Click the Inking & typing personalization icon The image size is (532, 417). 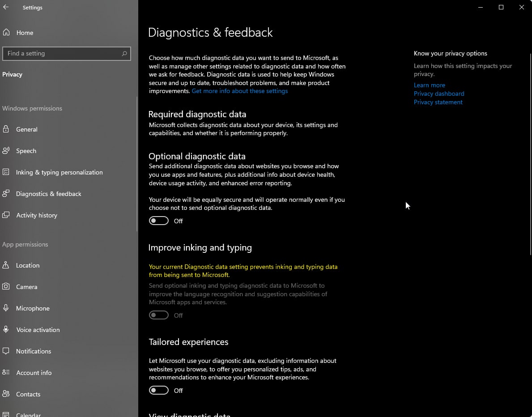coord(6,172)
